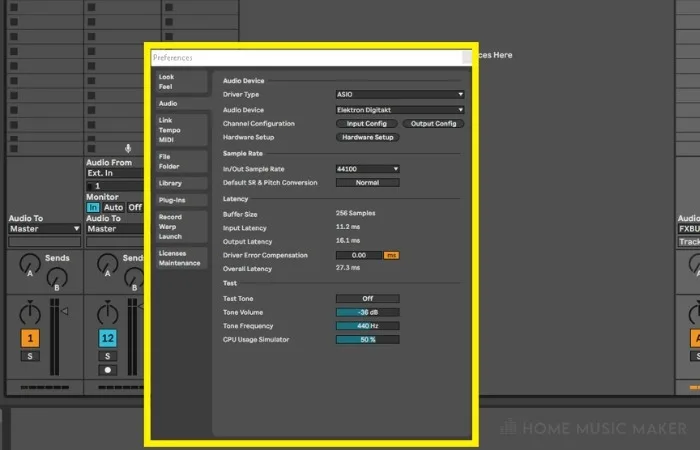Image resolution: width=700 pixels, height=450 pixels.
Task: Adjust the Tone Frequency 440 Hz slider
Action: (x=367, y=326)
